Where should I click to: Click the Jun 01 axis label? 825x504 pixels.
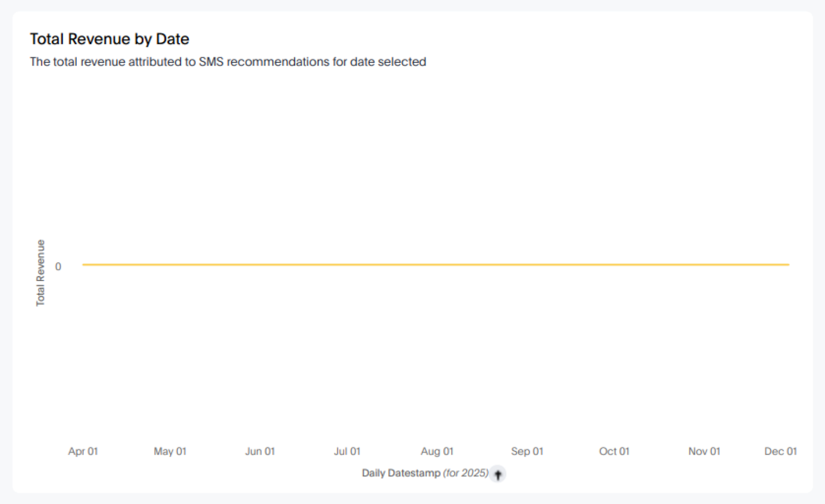(260, 451)
